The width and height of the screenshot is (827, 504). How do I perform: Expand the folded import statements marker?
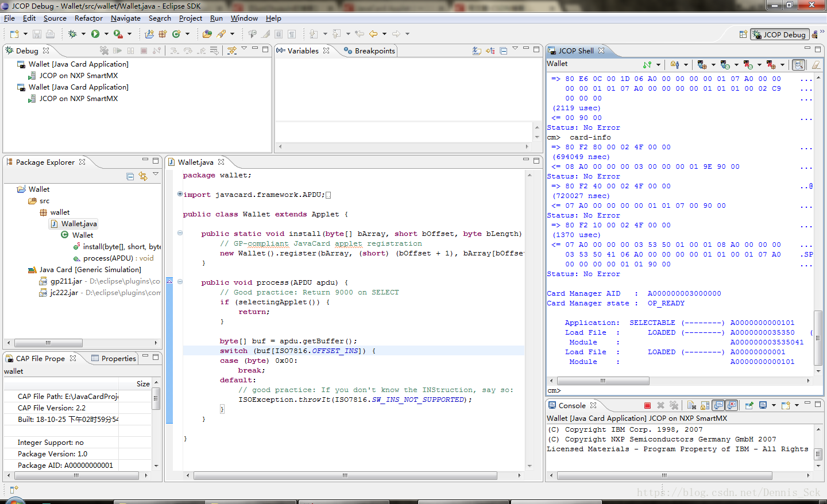pos(180,194)
